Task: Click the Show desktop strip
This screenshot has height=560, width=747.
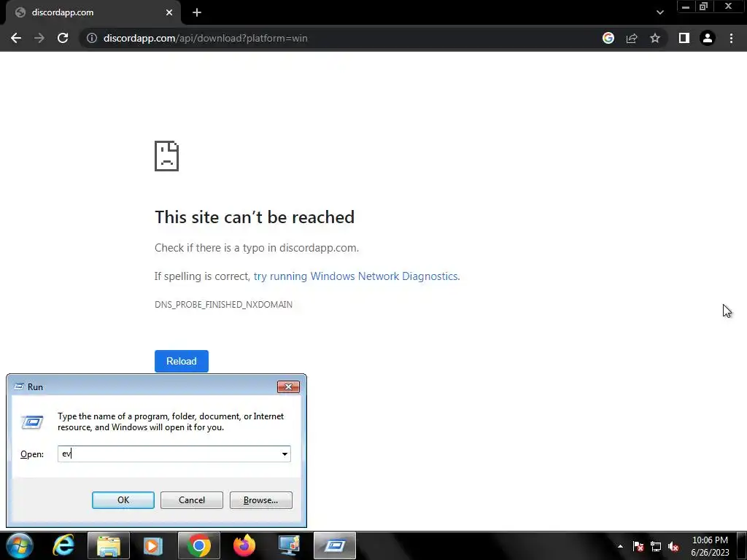Action: click(743, 545)
